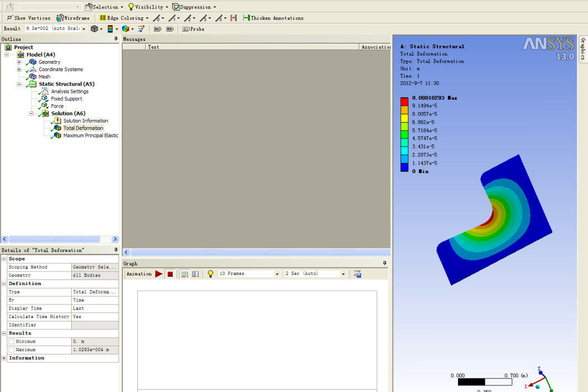Image resolution: width=588 pixels, height=392 pixels.
Task: Toggle the Max annotation label icon
Action: click(158, 29)
